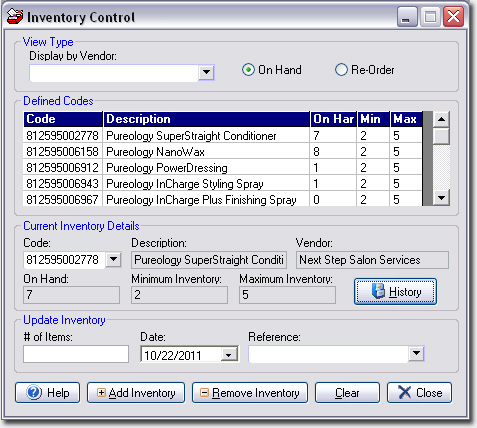Click the Clear button
This screenshot has width=477, height=428.
pyautogui.click(x=347, y=393)
